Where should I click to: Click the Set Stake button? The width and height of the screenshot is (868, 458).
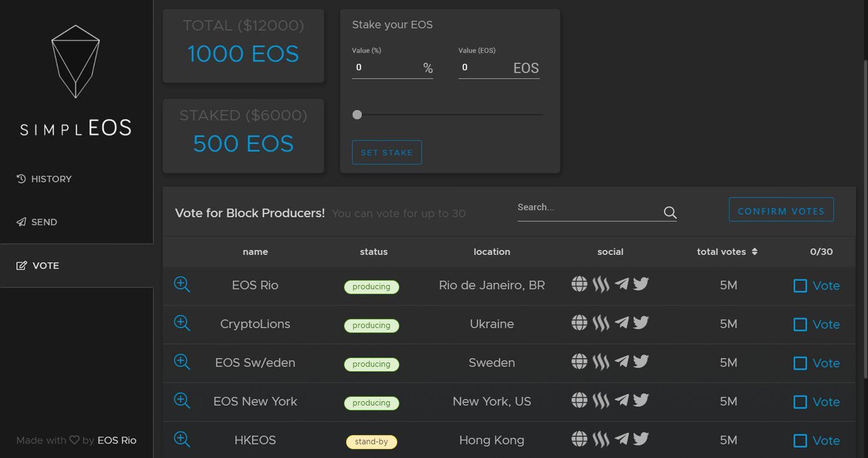(387, 153)
